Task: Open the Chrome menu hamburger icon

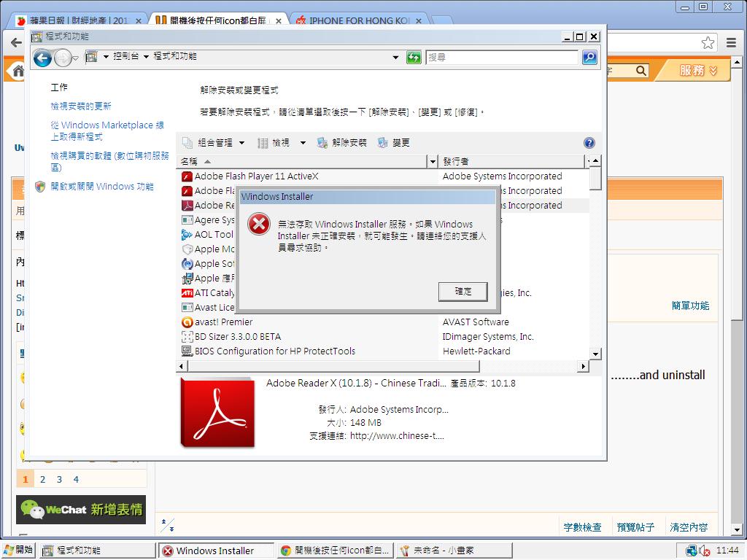Action: pos(731,43)
